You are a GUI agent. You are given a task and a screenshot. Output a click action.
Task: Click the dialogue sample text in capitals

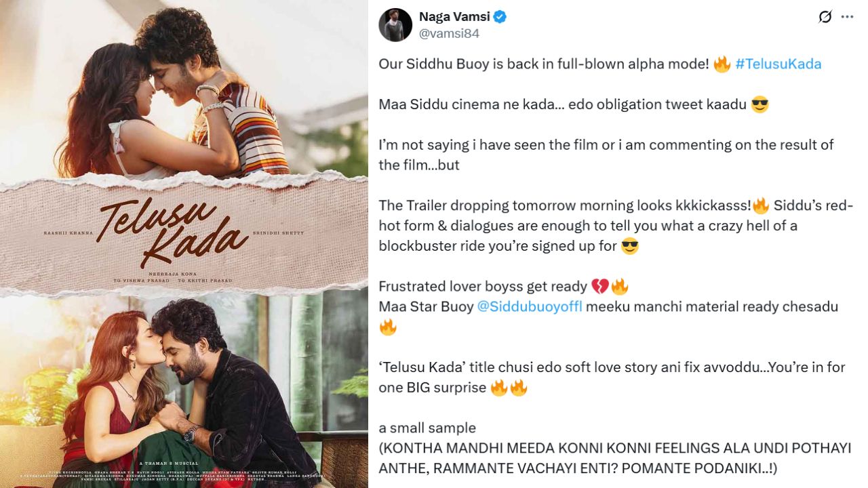(x=614, y=458)
